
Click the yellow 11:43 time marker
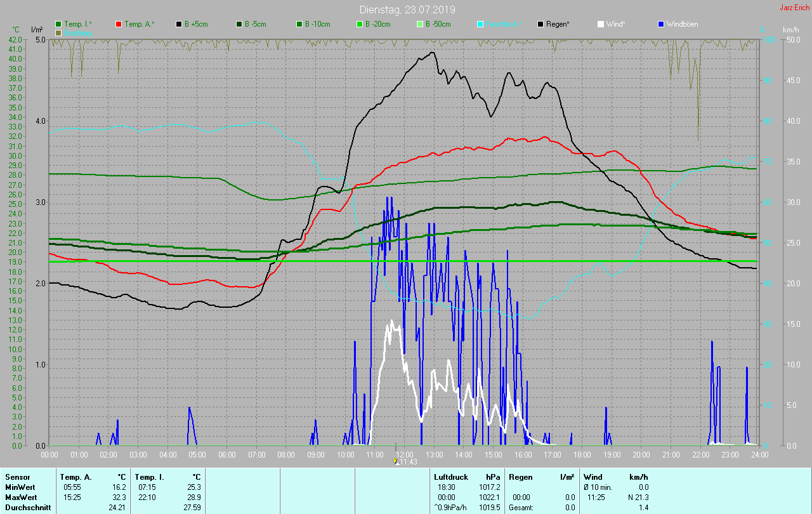click(x=396, y=462)
